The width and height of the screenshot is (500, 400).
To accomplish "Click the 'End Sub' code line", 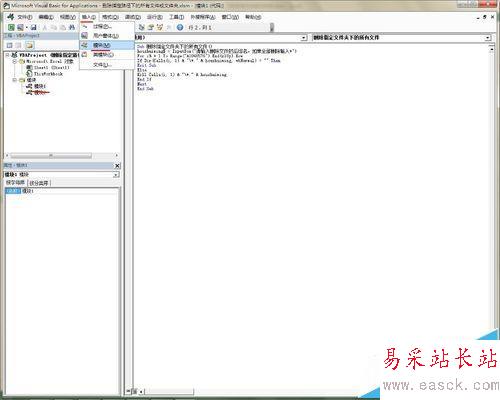I will pyautogui.click(x=145, y=89).
